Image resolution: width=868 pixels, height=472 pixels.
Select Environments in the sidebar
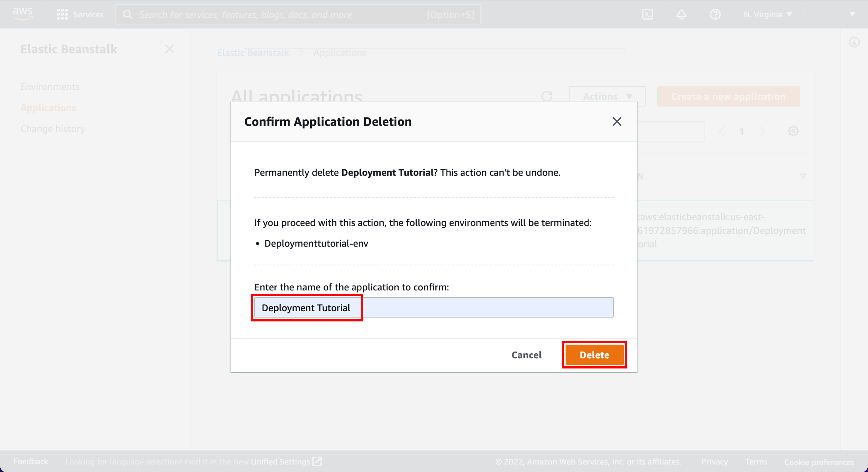[50, 87]
